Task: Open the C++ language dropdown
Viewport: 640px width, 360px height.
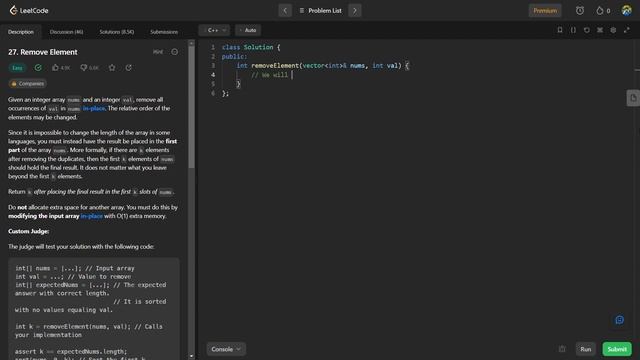Action: [x=214, y=30]
